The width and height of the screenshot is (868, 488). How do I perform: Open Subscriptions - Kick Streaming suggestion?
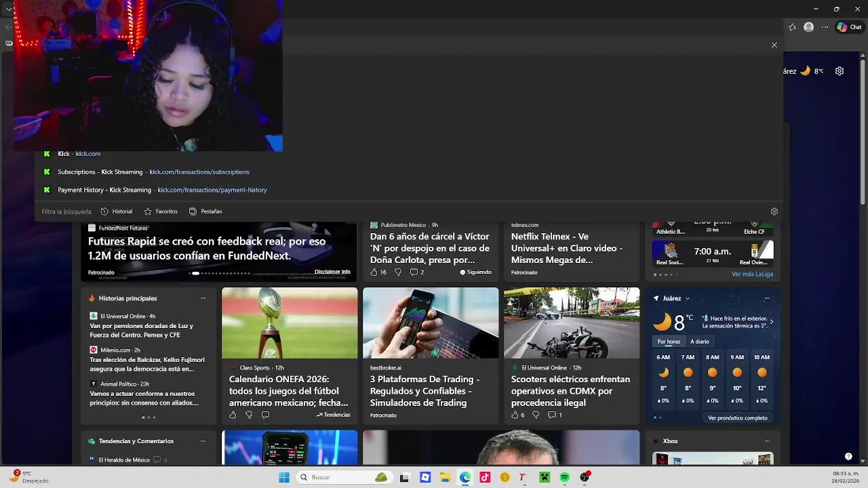pyautogui.click(x=408, y=172)
